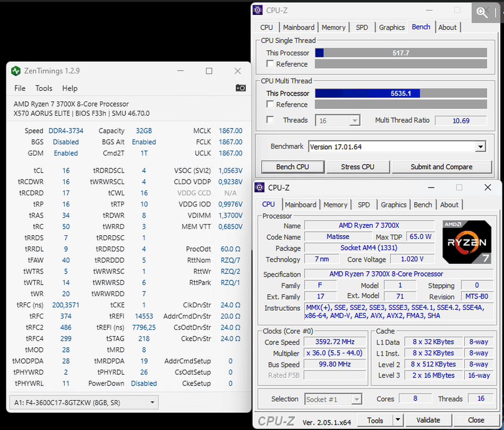Viewport: 504px width, 430px height.
Task: Minimize the ZenTimings window
Action: (x=181, y=71)
